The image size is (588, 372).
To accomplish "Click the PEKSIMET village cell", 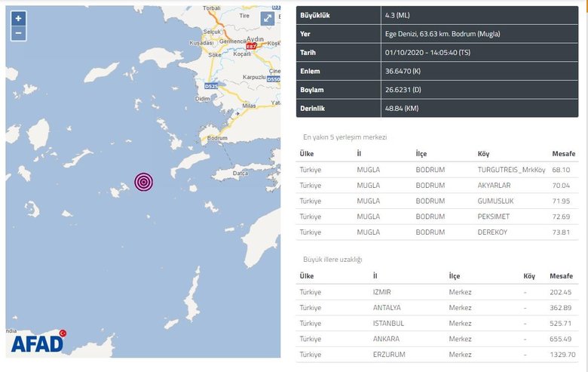I will tap(494, 217).
